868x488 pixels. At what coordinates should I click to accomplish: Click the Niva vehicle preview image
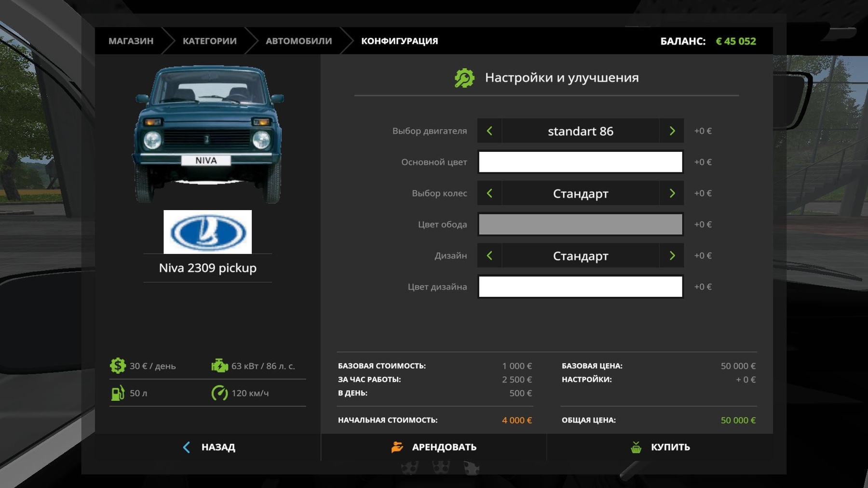click(x=208, y=134)
